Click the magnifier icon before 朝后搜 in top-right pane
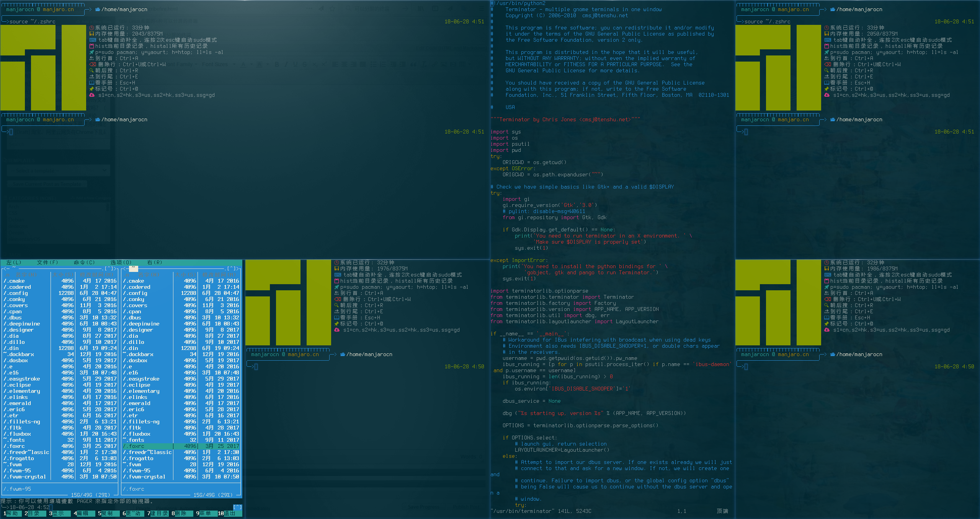This screenshot has height=519, width=980. [x=827, y=70]
